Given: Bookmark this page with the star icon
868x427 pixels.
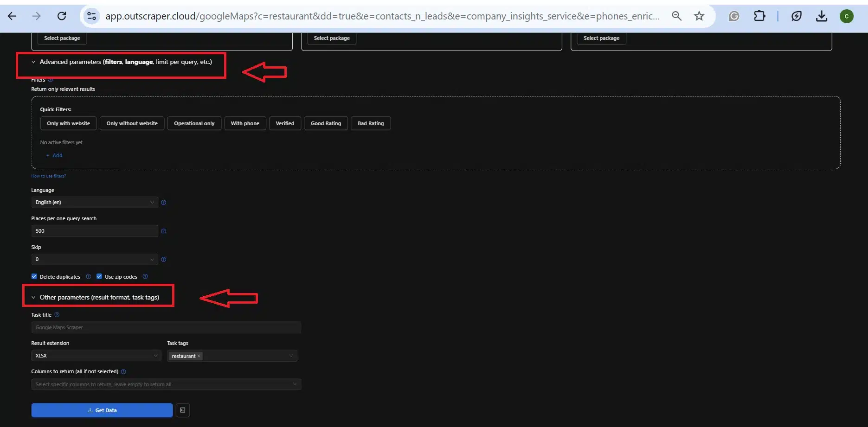Looking at the screenshot, I should [x=699, y=16].
